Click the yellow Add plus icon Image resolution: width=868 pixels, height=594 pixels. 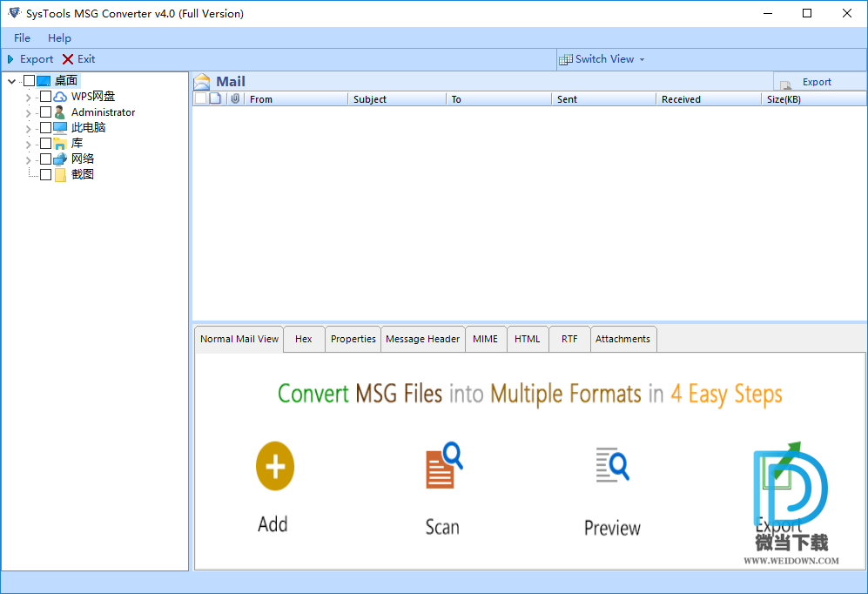click(275, 466)
